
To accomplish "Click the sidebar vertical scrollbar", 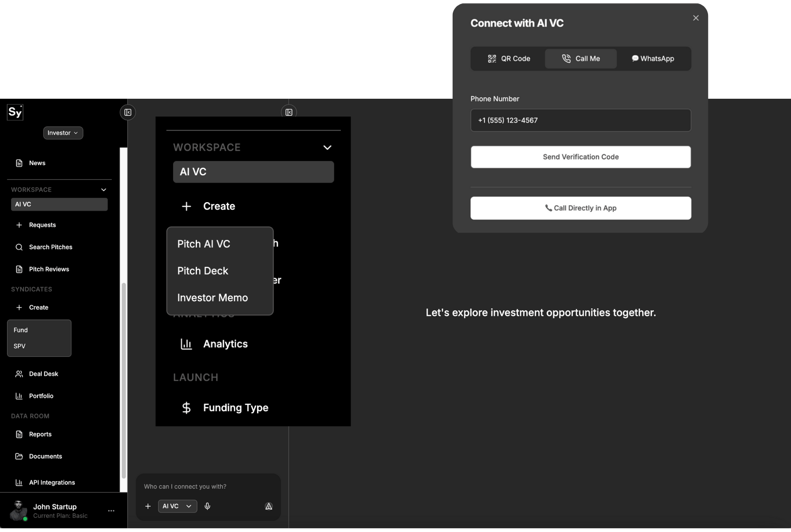I will click(124, 381).
